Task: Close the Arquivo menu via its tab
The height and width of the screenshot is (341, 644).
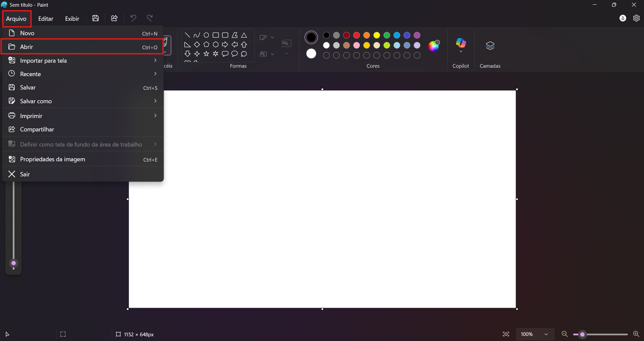Action: [16, 19]
